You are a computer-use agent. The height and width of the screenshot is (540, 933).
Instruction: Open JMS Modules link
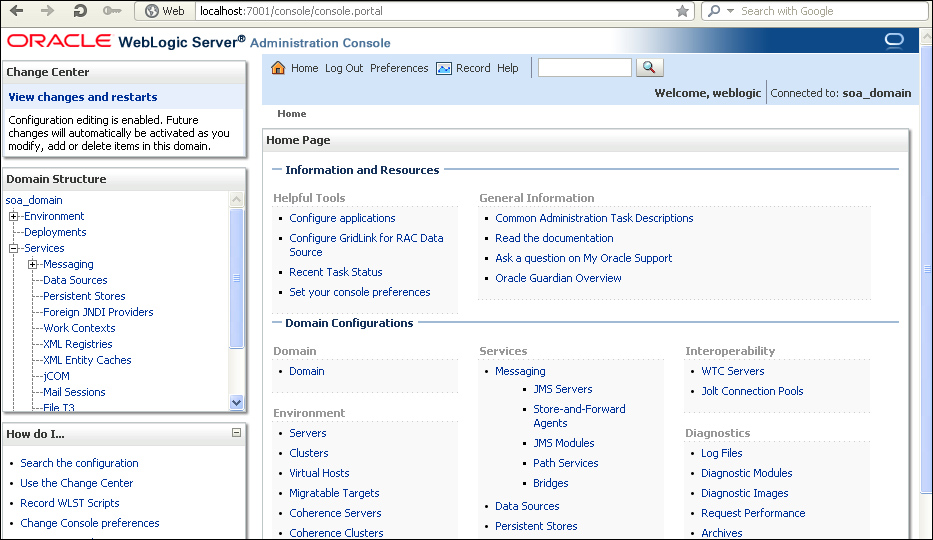[563, 443]
